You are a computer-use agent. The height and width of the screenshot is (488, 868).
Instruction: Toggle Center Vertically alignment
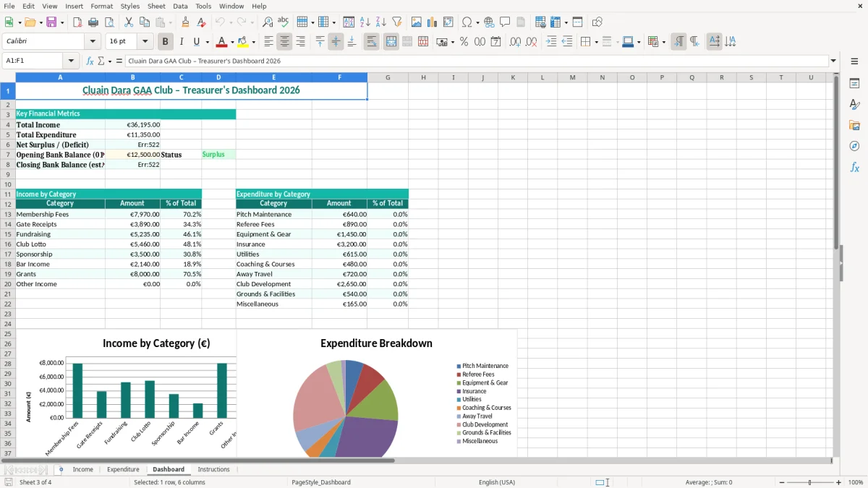[336, 42]
